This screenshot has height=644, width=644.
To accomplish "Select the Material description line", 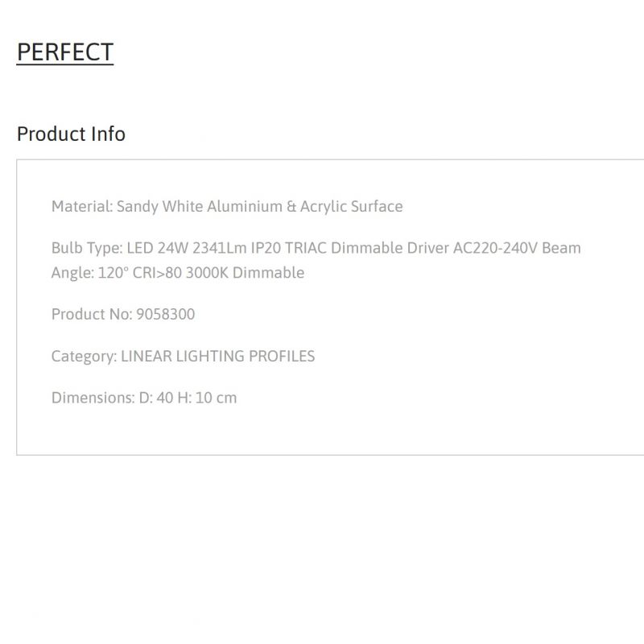I will tap(227, 207).
